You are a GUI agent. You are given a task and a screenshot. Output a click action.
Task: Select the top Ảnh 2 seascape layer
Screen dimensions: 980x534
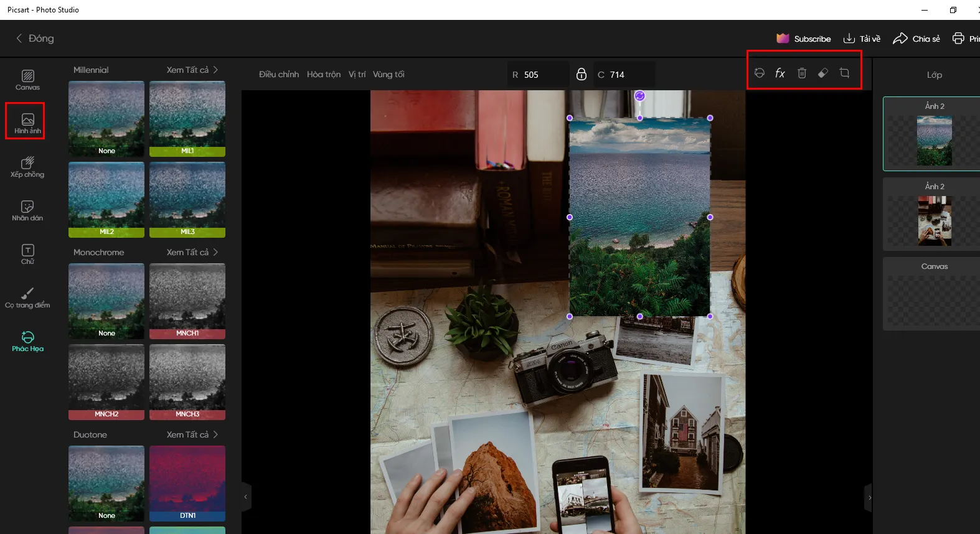pyautogui.click(x=932, y=133)
